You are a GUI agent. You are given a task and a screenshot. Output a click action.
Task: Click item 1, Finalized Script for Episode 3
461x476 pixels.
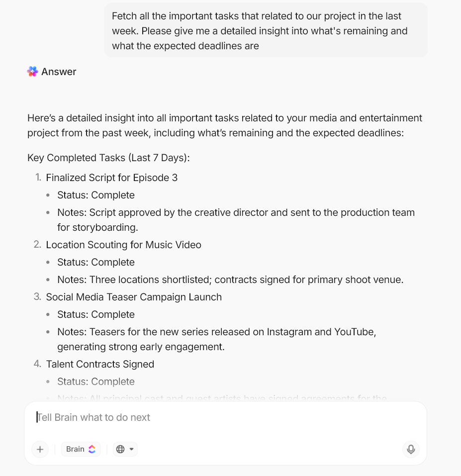(112, 178)
